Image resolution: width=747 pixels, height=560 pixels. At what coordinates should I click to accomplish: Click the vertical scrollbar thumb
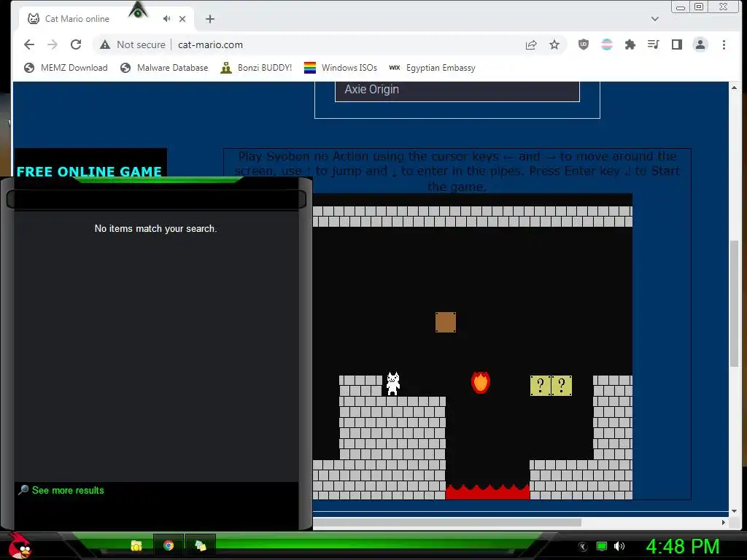point(734,304)
